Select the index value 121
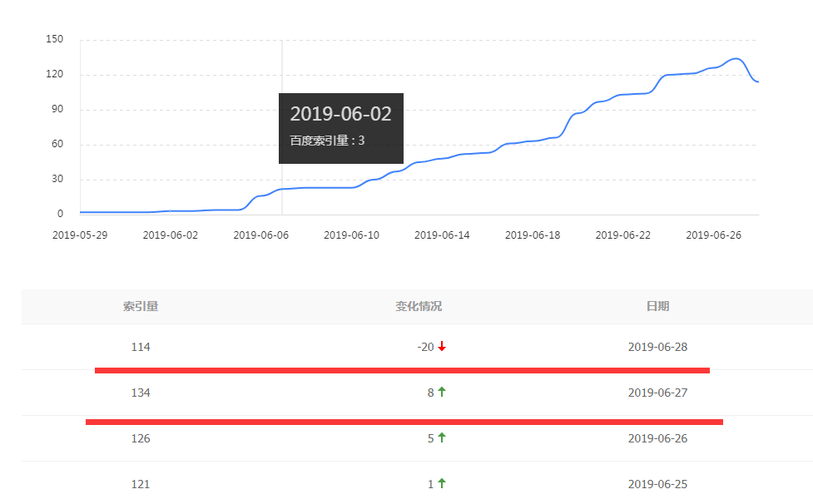The width and height of the screenshot is (813, 504). (x=141, y=484)
